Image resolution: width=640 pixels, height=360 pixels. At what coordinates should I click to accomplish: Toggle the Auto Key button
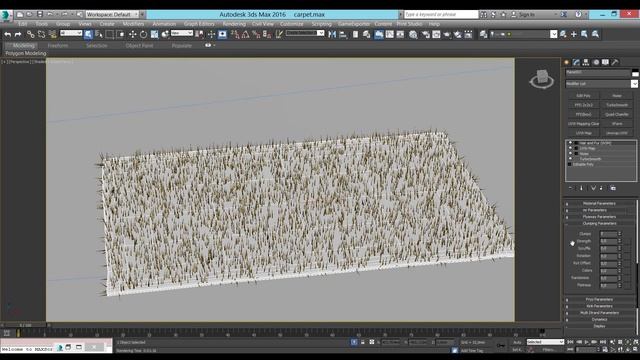pyautogui.click(x=518, y=342)
